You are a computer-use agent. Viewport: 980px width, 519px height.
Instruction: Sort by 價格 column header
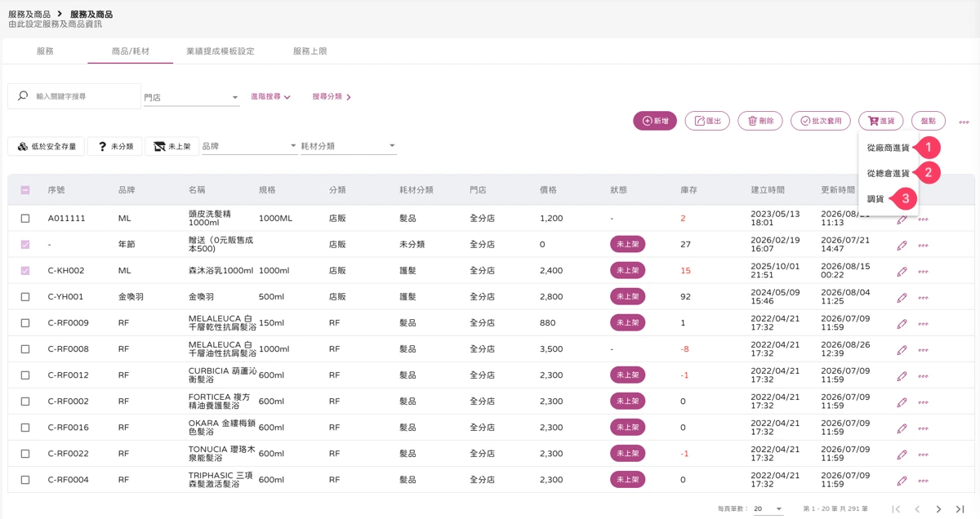point(548,190)
